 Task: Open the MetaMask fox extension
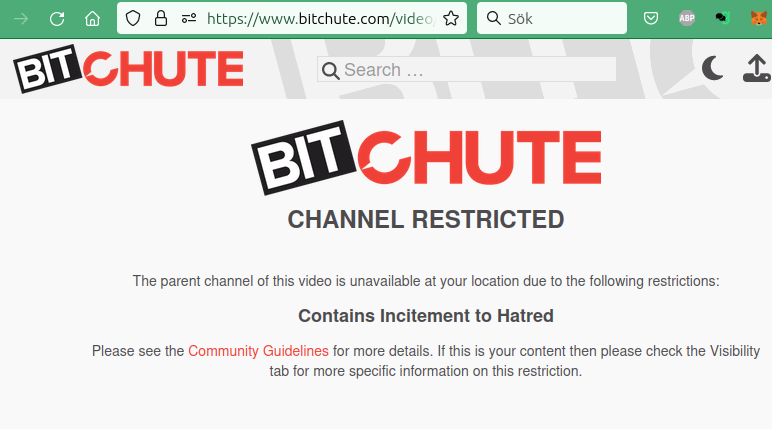[759, 19]
